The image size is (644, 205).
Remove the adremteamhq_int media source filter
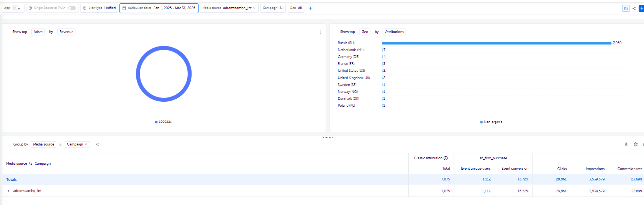click(254, 8)
